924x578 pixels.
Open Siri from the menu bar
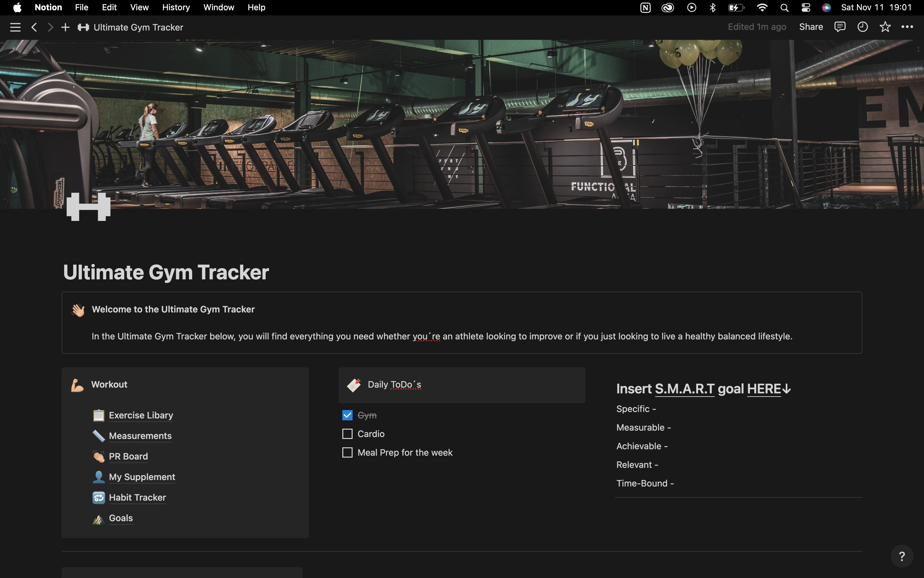click(x=826, y=8)
